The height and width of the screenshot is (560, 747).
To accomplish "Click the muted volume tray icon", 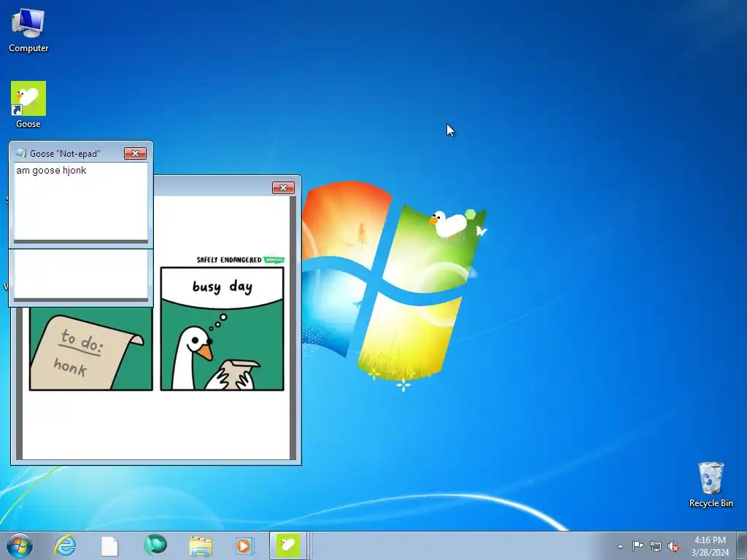I will tap(673, 547).
